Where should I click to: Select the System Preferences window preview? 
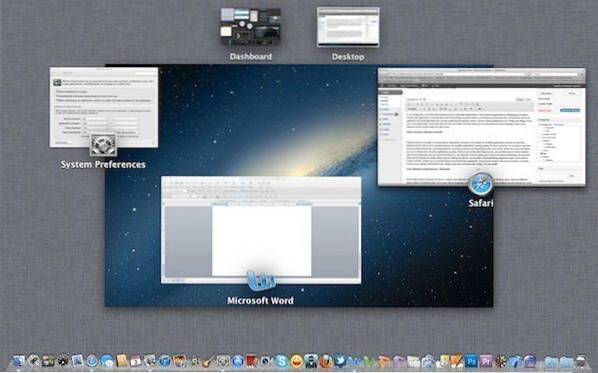point(103,107)
